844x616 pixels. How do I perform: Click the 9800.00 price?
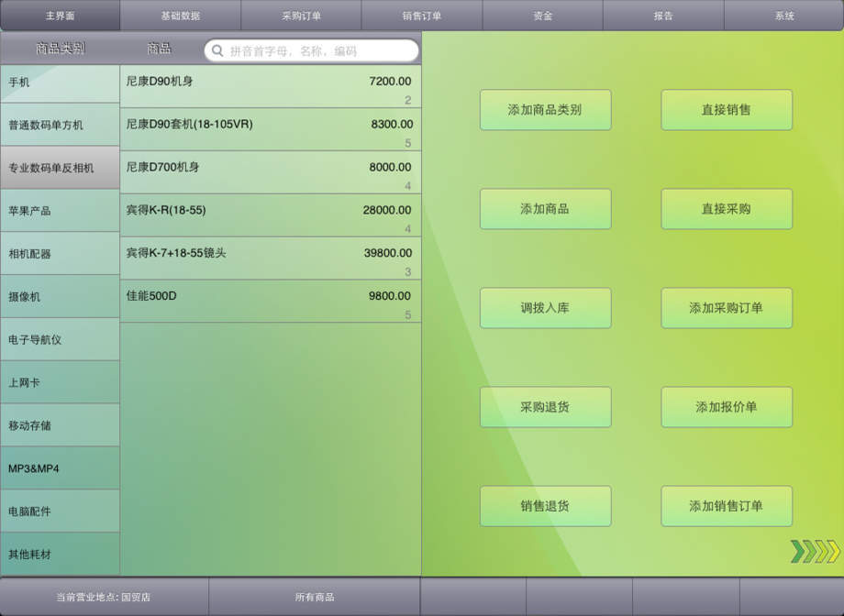390,296
